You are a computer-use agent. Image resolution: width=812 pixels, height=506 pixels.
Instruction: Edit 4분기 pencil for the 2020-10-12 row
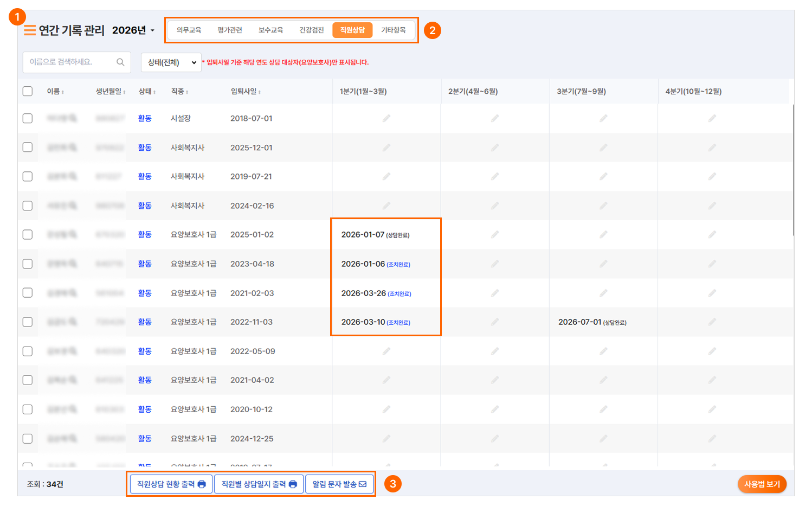click(712, 409)
